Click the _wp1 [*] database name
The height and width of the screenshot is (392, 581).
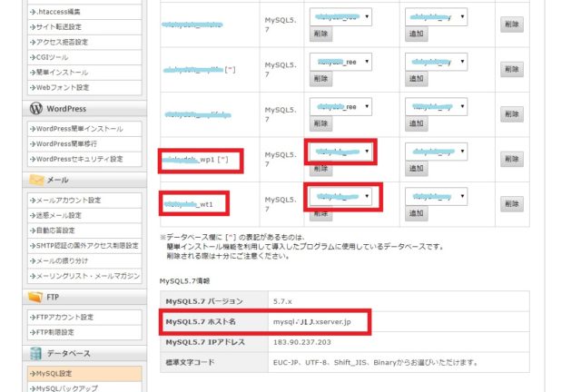[x=196, y=160]
